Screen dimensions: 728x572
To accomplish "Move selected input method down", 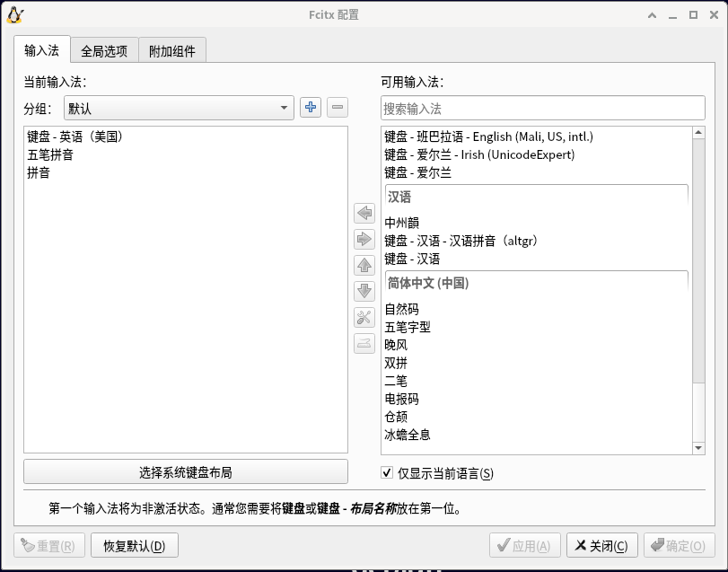I will [364, 292].
